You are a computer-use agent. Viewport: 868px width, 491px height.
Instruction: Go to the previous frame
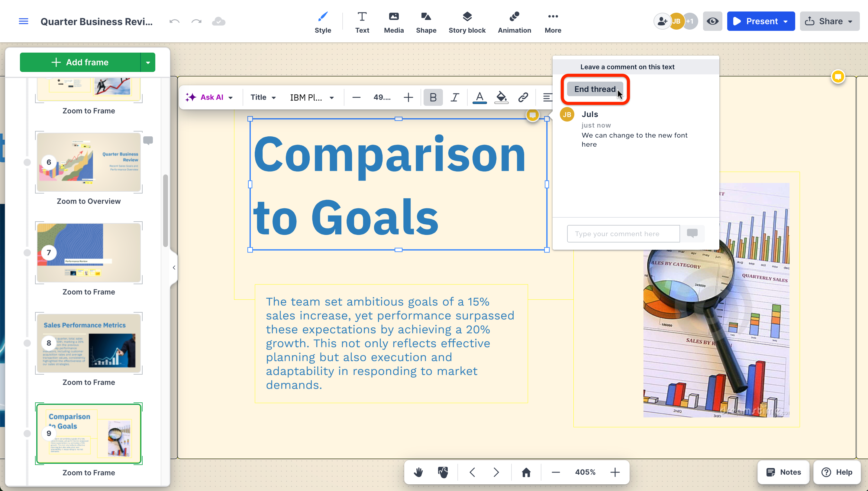coord(472,472)
